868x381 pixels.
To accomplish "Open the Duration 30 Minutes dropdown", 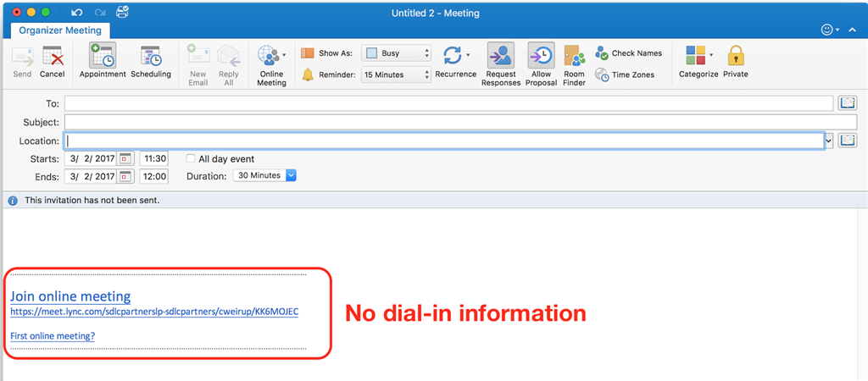I will (x=264, y=176).
